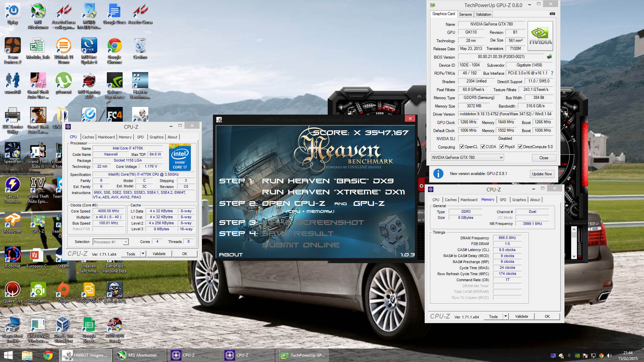Open the Chrome icon pinned to taskbar
The image size is (644, 362).
[x=48, y=355]
